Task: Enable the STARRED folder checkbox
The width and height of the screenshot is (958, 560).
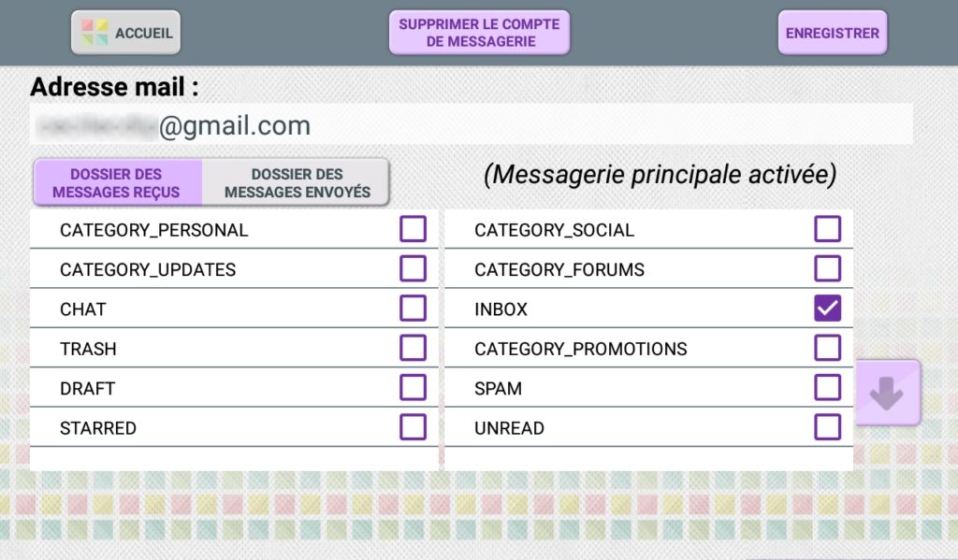Action: point(413,427)
